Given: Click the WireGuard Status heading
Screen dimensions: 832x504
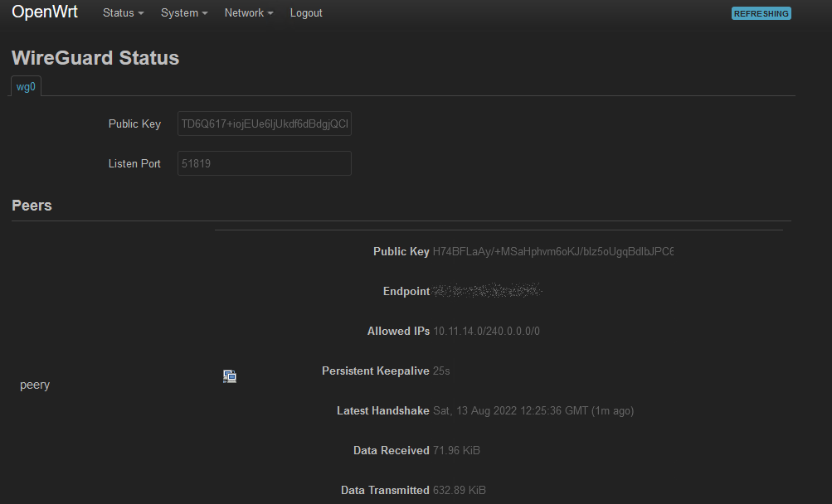Looking at the screenshot, I should tap(95, 58).
